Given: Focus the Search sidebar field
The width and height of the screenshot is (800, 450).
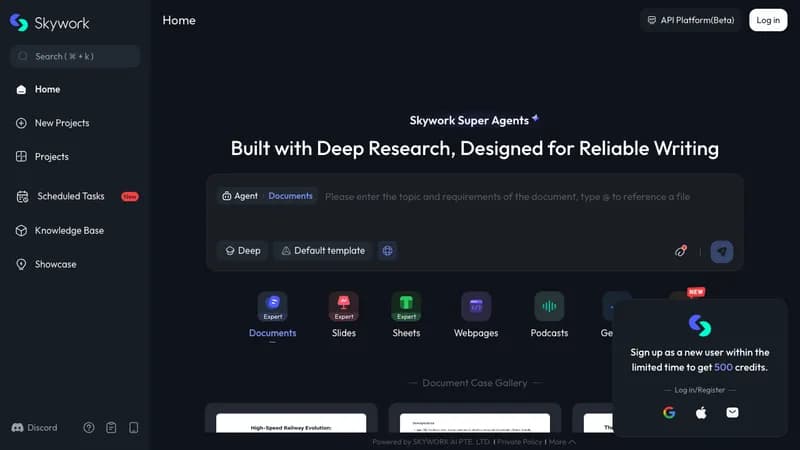Looking at the screenshot, I should pyautogui.click(x=75, y=56).
